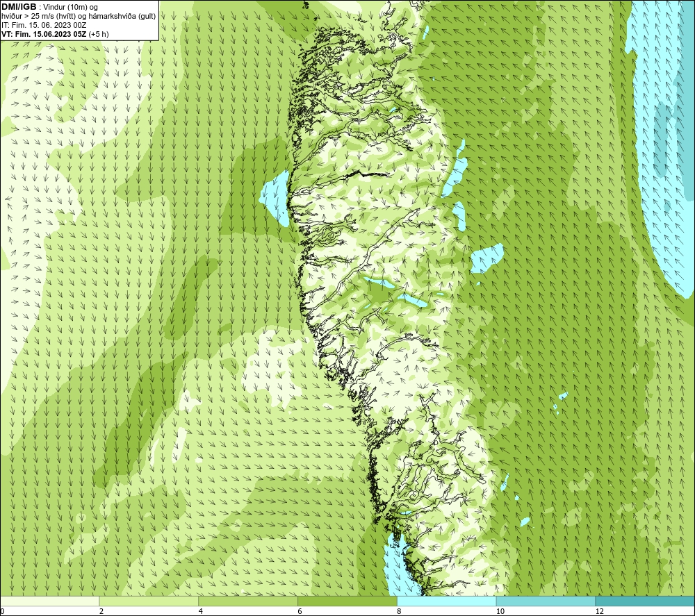
Task: Click the color scale label '4'
Action: click(x=201, y=612)
